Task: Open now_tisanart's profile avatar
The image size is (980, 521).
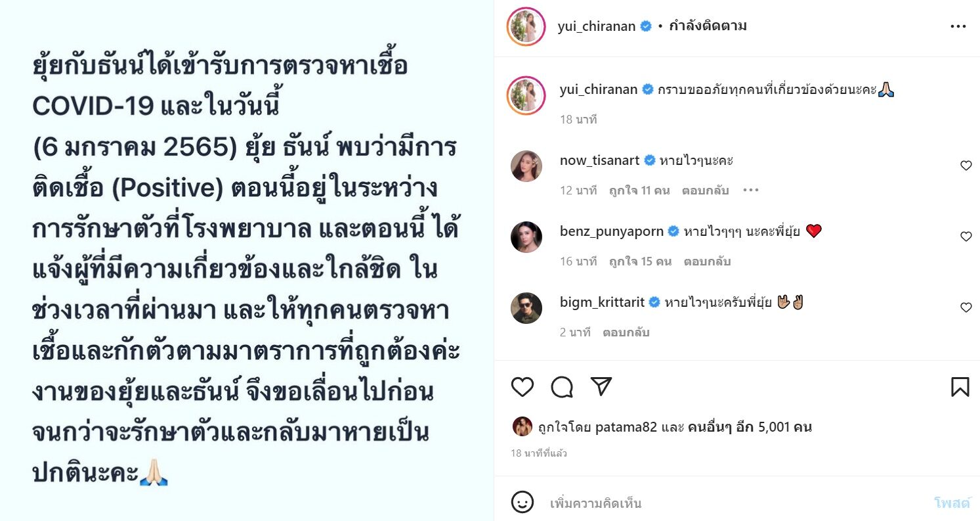Action: point(526,166)
